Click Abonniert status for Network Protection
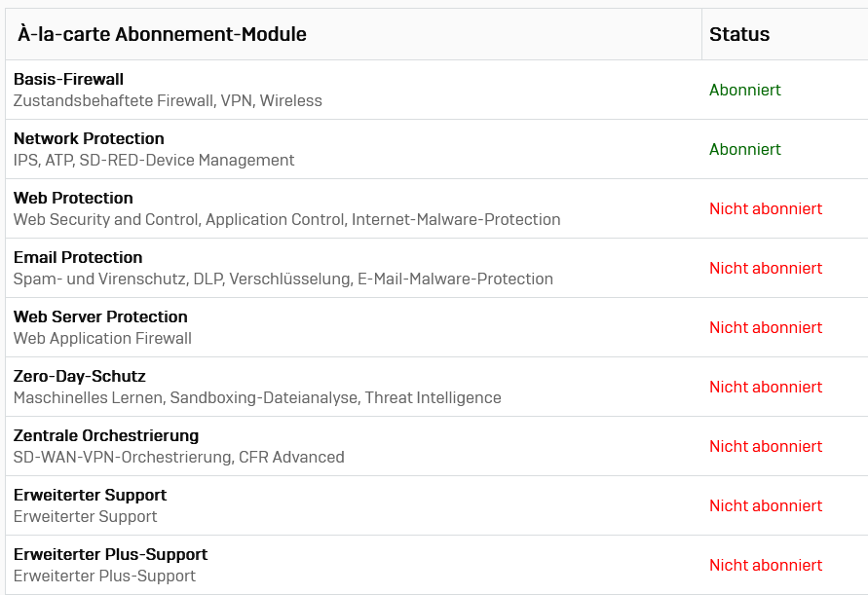The image size is (868, 595). point(745,149)
